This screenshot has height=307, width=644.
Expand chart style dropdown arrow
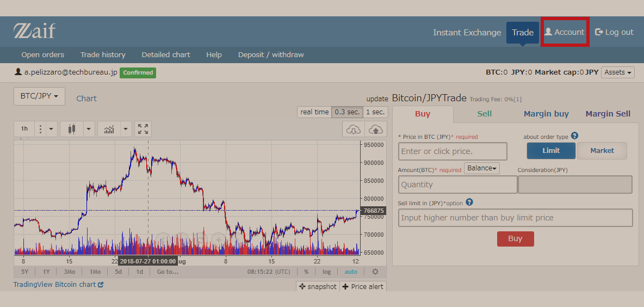pyautogui.click(x=89, y=129)
